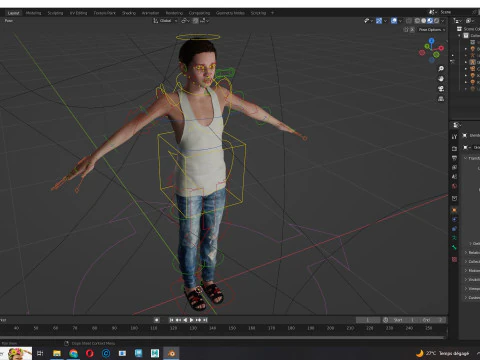
Task: Collapse the Collection row in Outliner
Action: click(x=460, y=35)
